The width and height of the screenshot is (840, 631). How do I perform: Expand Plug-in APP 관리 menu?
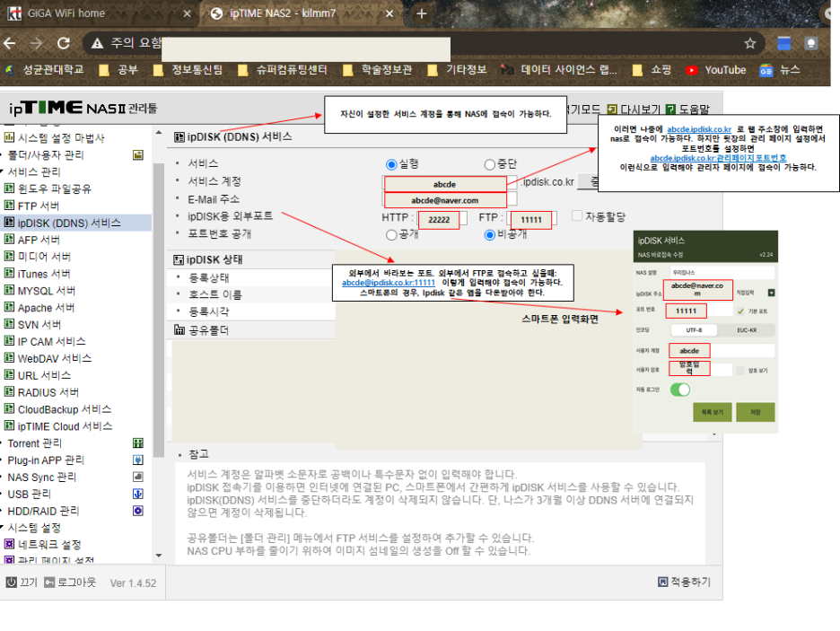46,460
